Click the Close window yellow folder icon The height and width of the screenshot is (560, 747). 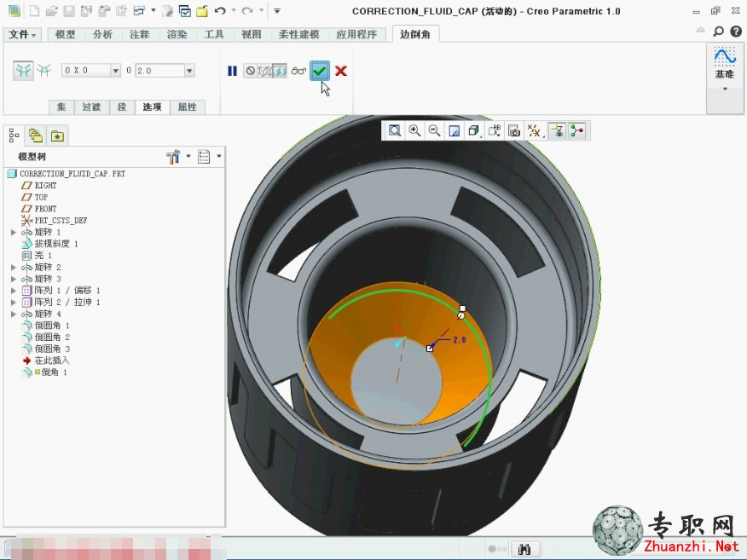tap(202, 11)
